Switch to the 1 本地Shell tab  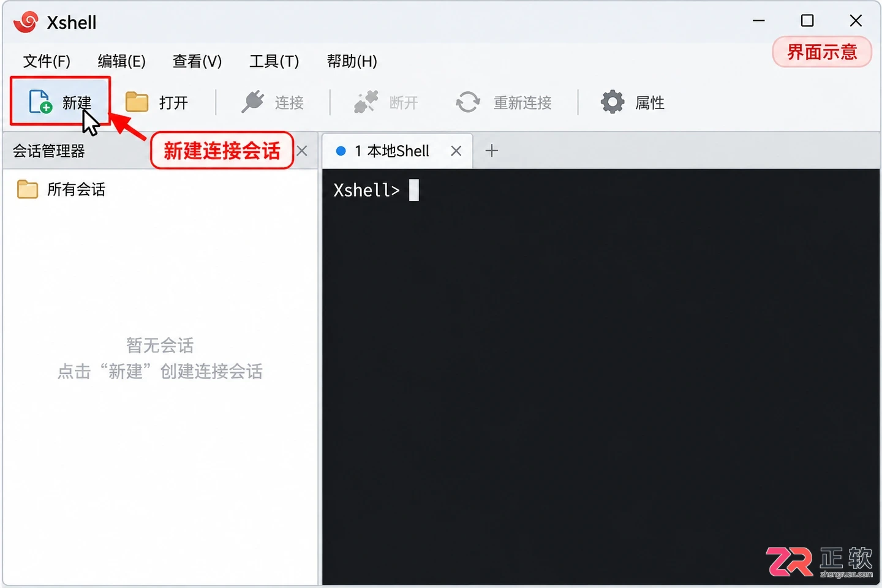pyautogui.click(x=398, y=151)
